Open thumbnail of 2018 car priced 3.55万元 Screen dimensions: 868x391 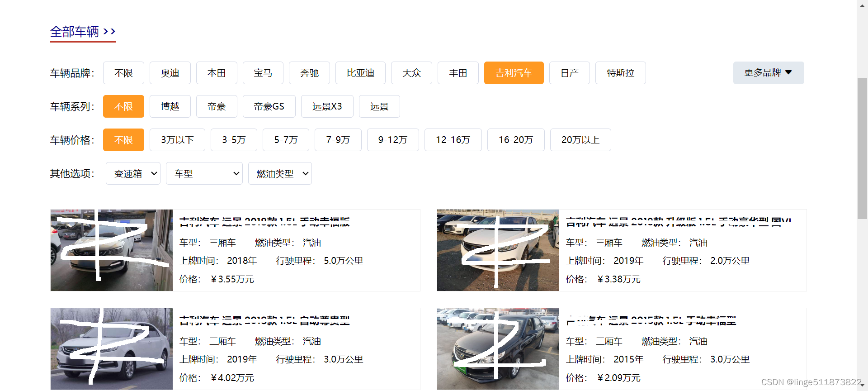[x=112, y=250]
